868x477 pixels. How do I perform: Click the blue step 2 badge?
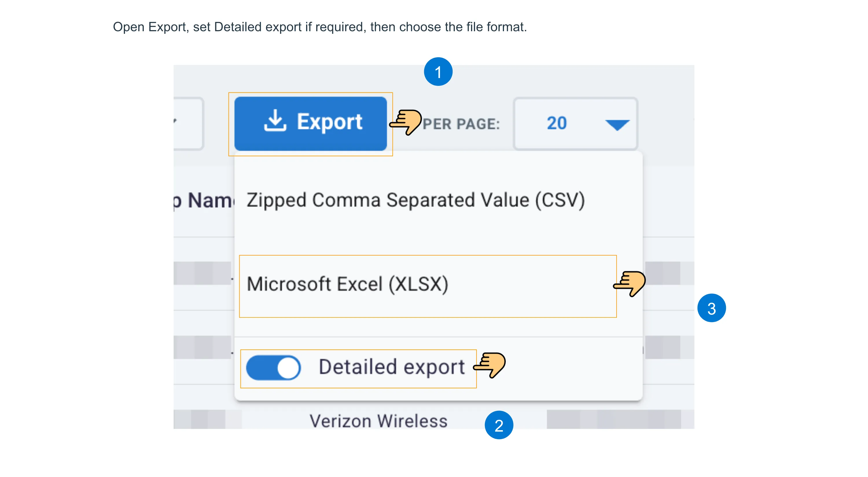click(499, 425)
